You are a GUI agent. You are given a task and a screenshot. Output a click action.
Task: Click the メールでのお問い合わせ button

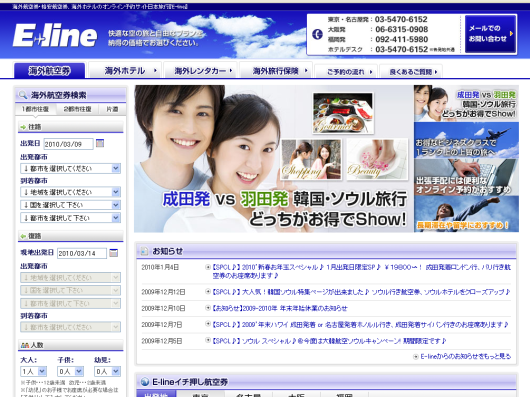[490, 33]
